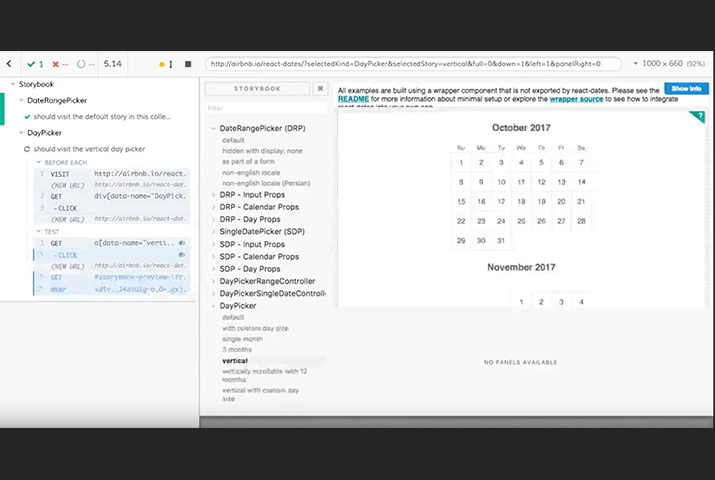Click the green passed tests checkmark counter
Image resolution: width=715 pixels, height=480 pixels.
click(x=37, y=63)
